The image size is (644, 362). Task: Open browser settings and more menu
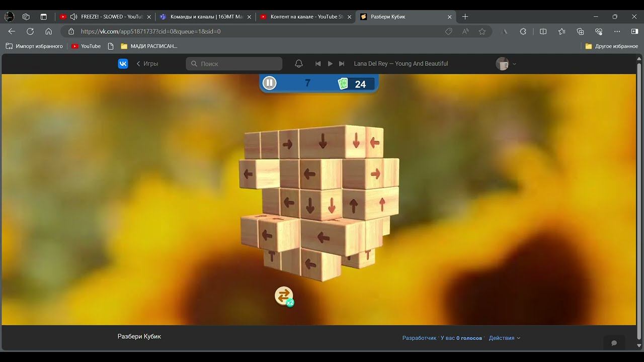tap(617, 31)
